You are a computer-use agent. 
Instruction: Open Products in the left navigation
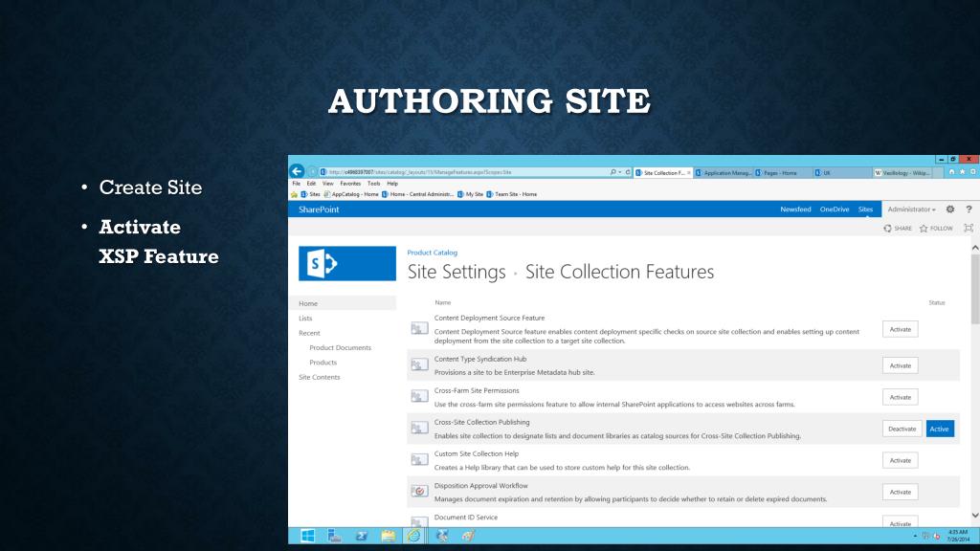point(323,363)
